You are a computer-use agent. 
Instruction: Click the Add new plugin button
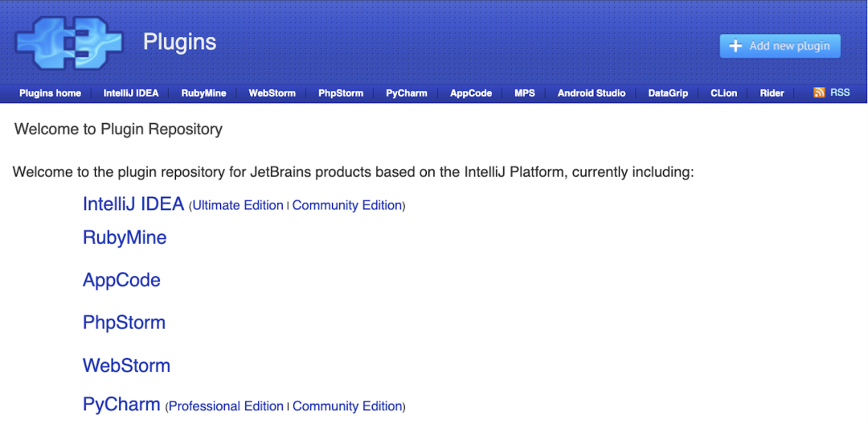pos(780,46)
